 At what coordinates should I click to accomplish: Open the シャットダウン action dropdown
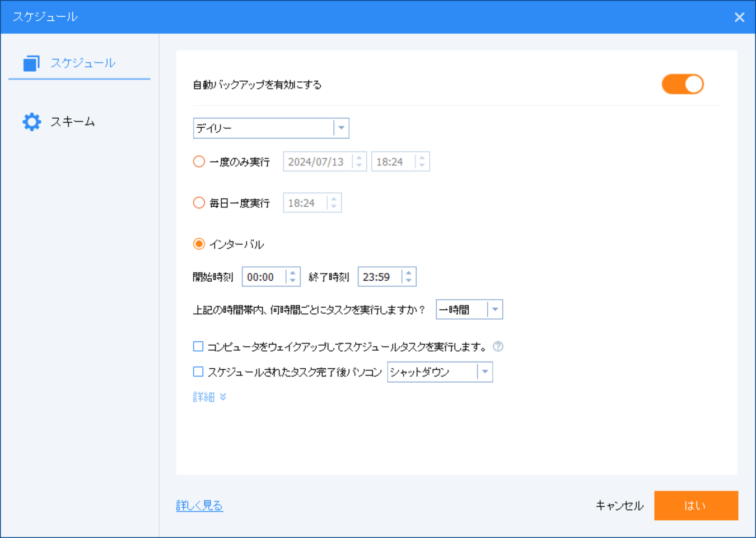click(440, 372)
